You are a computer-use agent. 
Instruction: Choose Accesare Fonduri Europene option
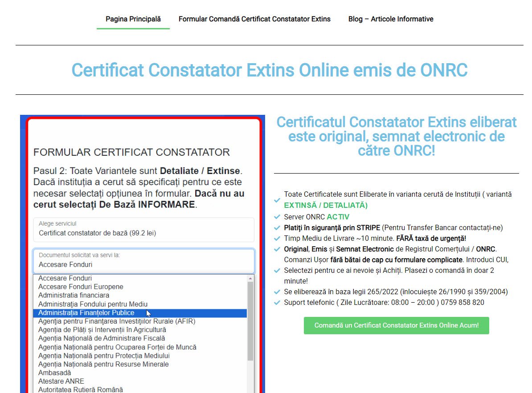click(140, 287)
